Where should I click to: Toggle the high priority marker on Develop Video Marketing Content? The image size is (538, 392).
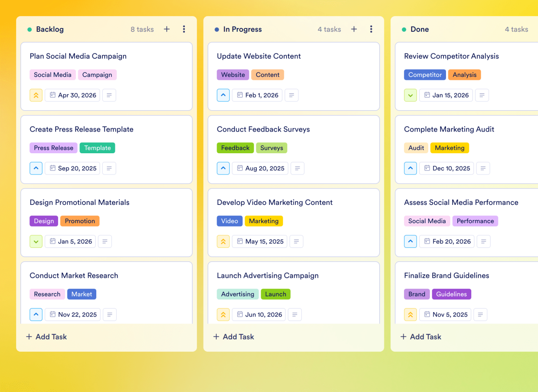[223, 241]
